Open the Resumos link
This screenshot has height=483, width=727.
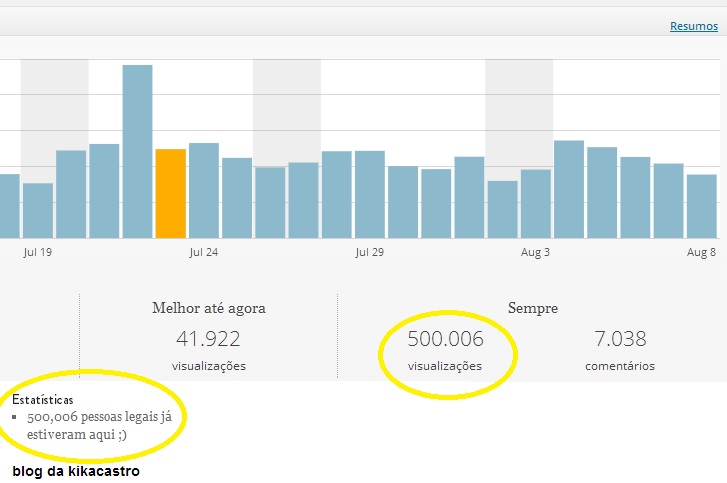pos(693,27)
